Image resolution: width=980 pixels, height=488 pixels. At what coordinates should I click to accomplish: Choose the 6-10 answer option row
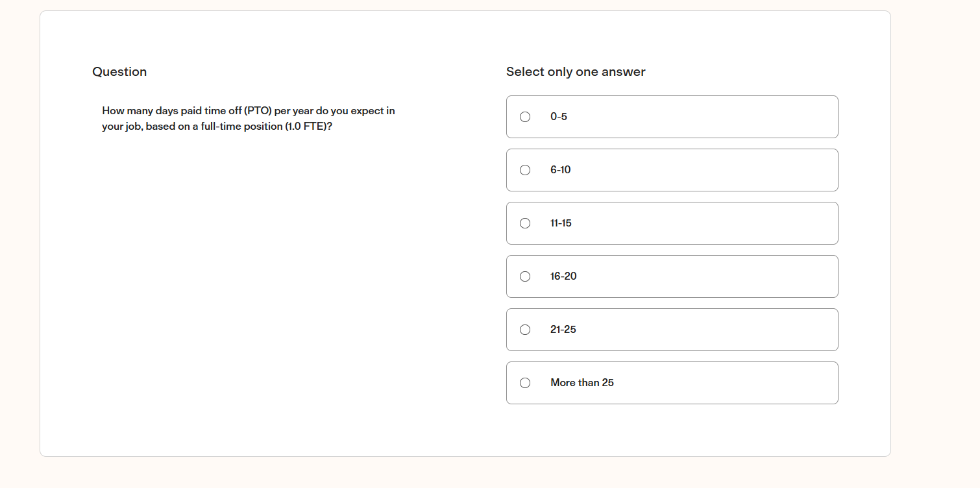[x=672, y=170]
